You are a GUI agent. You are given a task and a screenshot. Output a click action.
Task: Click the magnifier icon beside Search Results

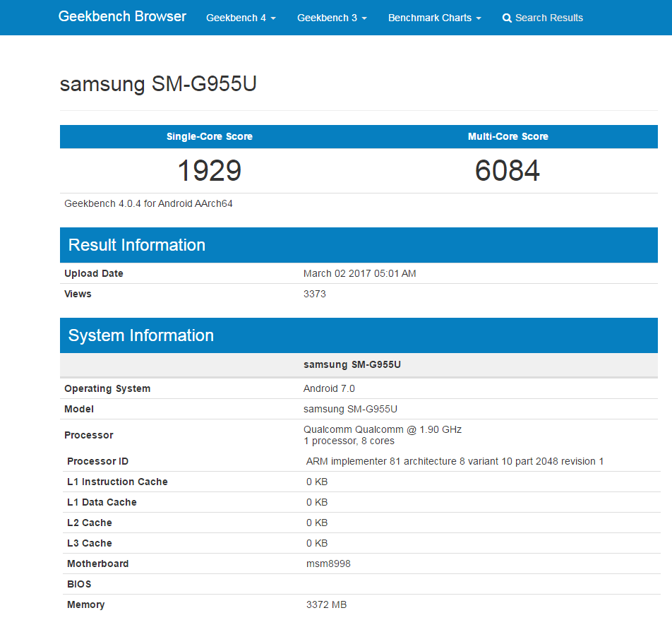[x=507, y=18]
